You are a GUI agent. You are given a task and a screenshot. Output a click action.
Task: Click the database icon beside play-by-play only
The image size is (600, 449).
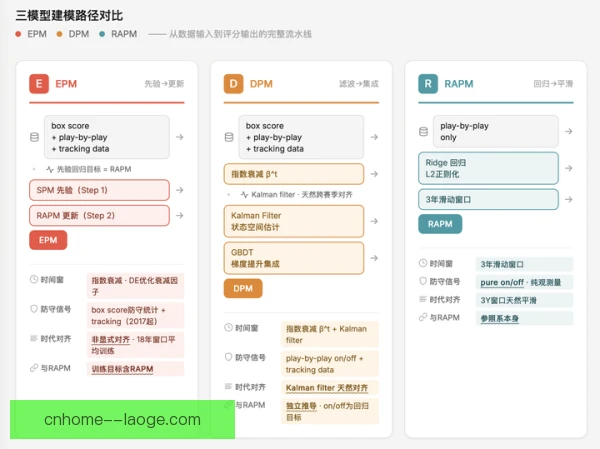423,132
